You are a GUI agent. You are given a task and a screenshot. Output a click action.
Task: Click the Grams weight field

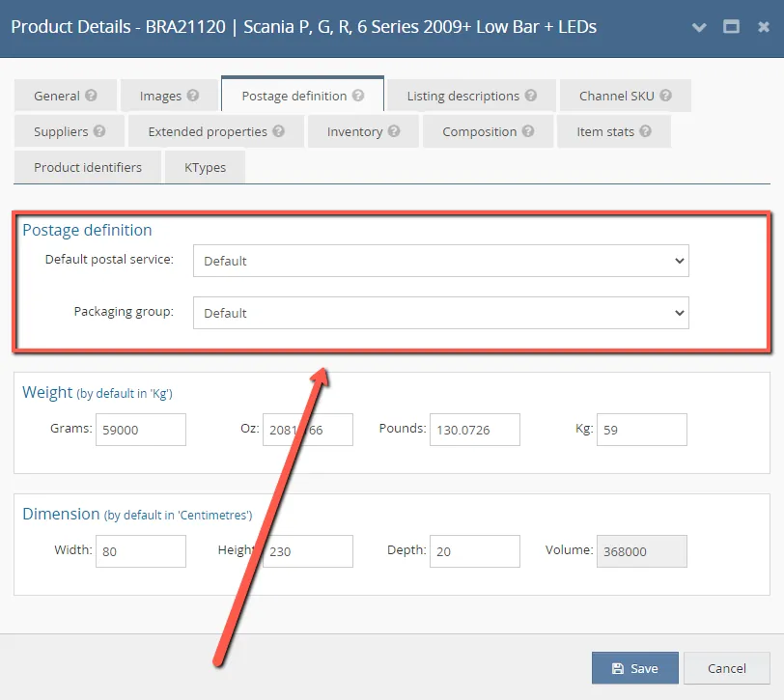click(x=141, y=430)
